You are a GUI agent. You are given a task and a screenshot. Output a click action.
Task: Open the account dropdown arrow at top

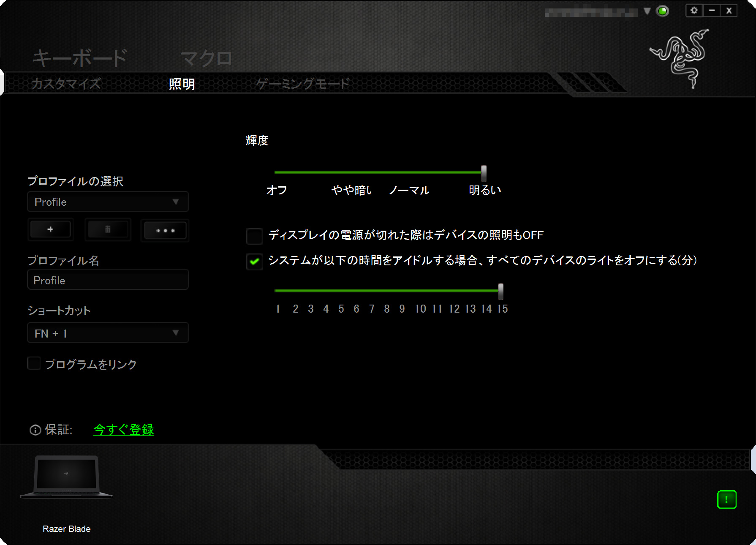647,11
